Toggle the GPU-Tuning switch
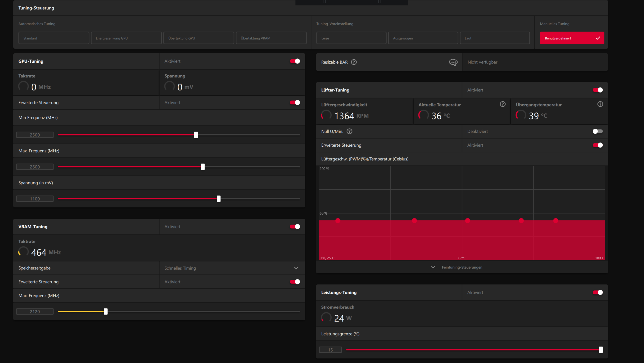This screenshot has height=363, width=644. pyautogui.click(x=295, y=61)
